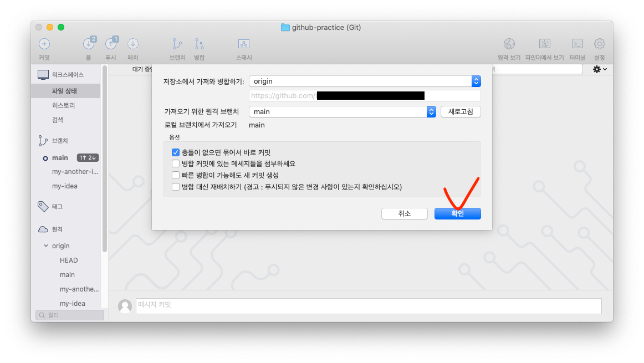This screenshot has width=644, height=363.
Task: Open the main remote branch dropdown
Action: (x=342, y=112)
